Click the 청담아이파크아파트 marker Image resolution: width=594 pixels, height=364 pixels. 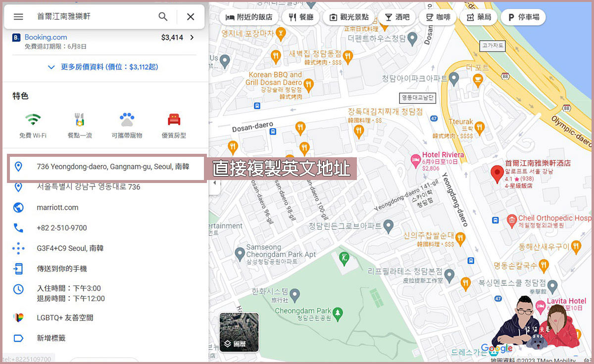[x=454, y=78]
